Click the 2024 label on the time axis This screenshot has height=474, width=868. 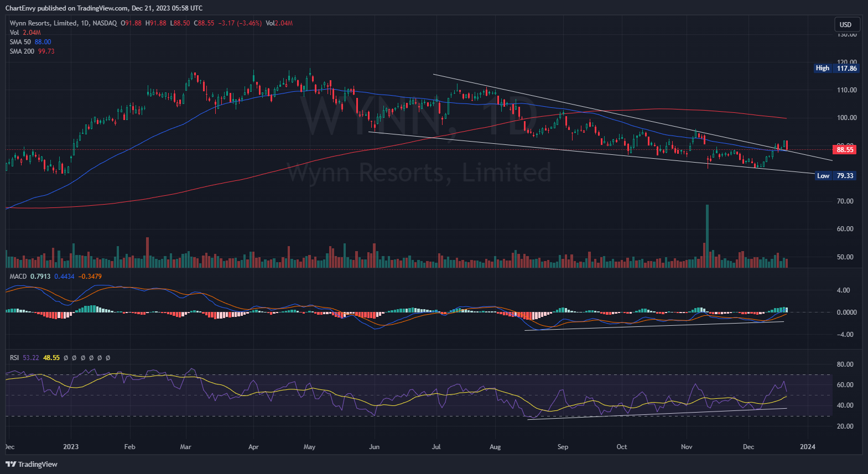808,447
